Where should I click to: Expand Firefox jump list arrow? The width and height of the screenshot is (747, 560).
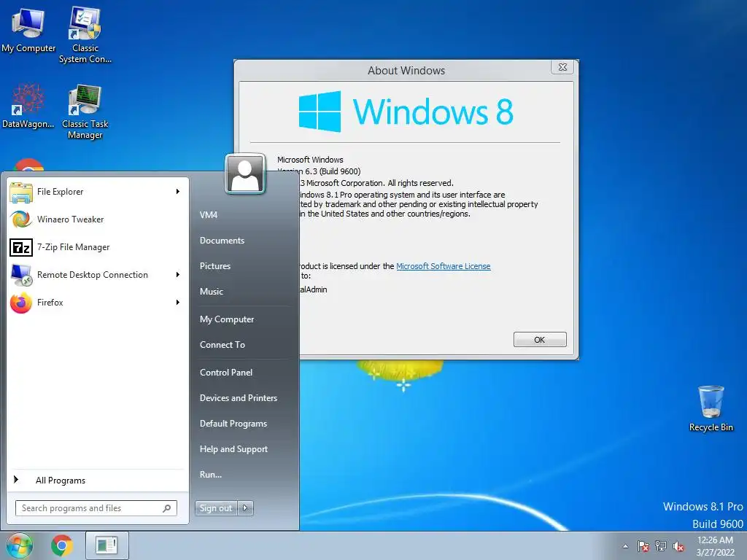[x=178, y=303]
